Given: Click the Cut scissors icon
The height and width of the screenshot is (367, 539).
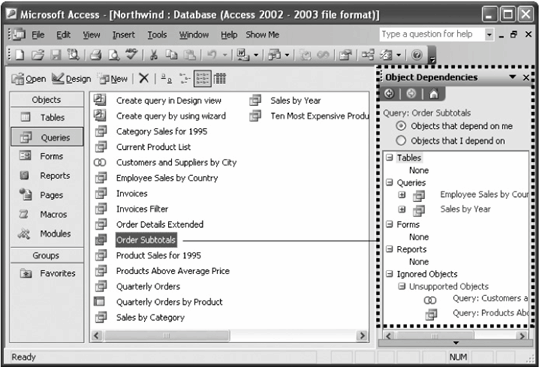Looking at the screenshot, I should tap(154, 55).
